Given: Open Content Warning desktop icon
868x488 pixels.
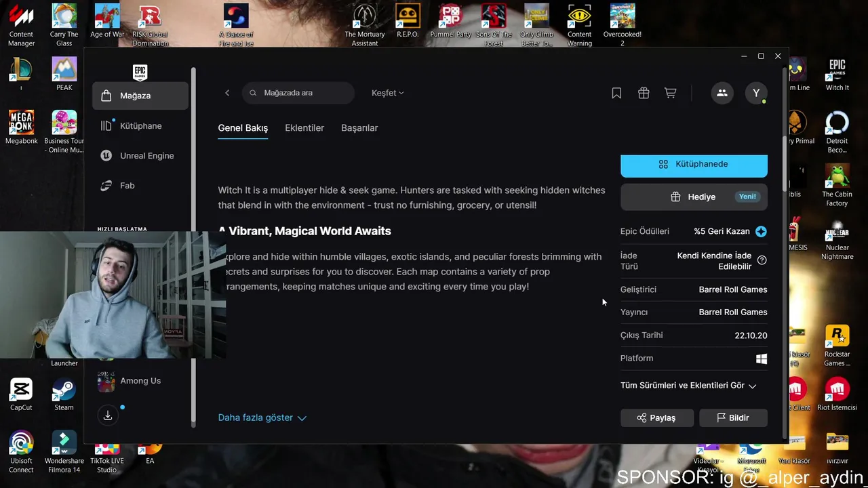Looking at the screenshot, I should (579, 26).
